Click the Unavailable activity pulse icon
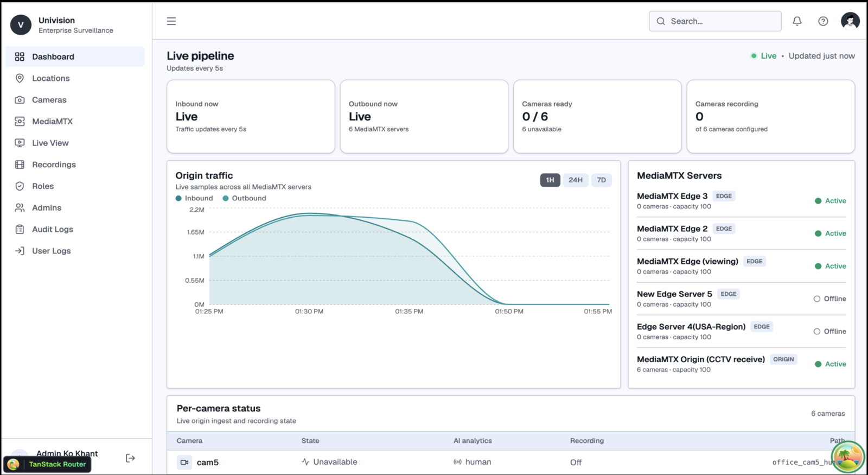Screen dimensions: 868x475 [x=305, y=462]
